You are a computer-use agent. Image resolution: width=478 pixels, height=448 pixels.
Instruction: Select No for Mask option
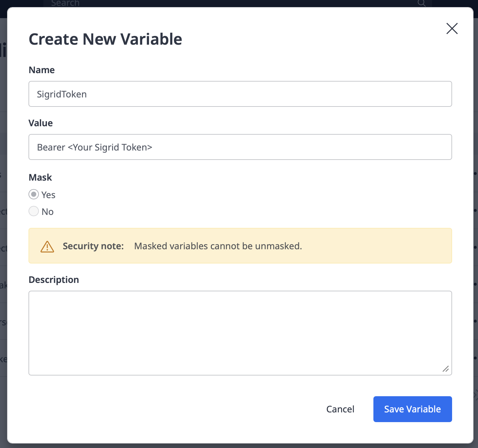(34, 211)
